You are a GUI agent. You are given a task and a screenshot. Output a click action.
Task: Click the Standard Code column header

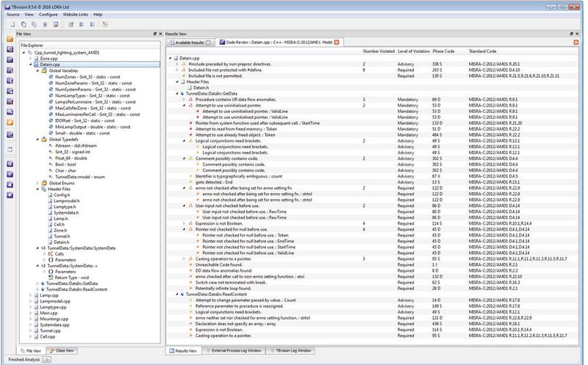[x=482, y=51]
